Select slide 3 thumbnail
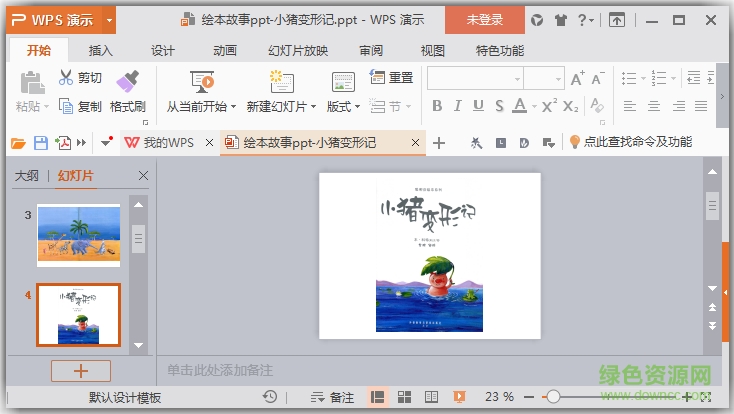The width and height of the screenshot is (734, 414). [x=79, y=235]
